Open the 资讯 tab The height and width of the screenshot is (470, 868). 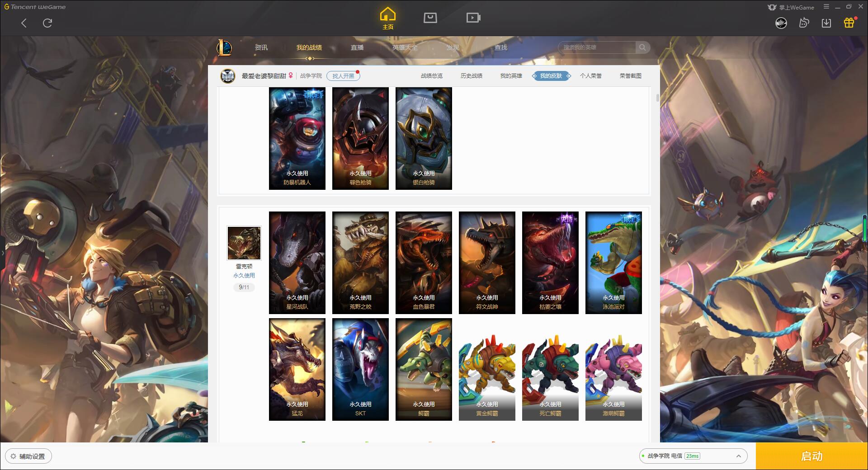coord(261,47)
